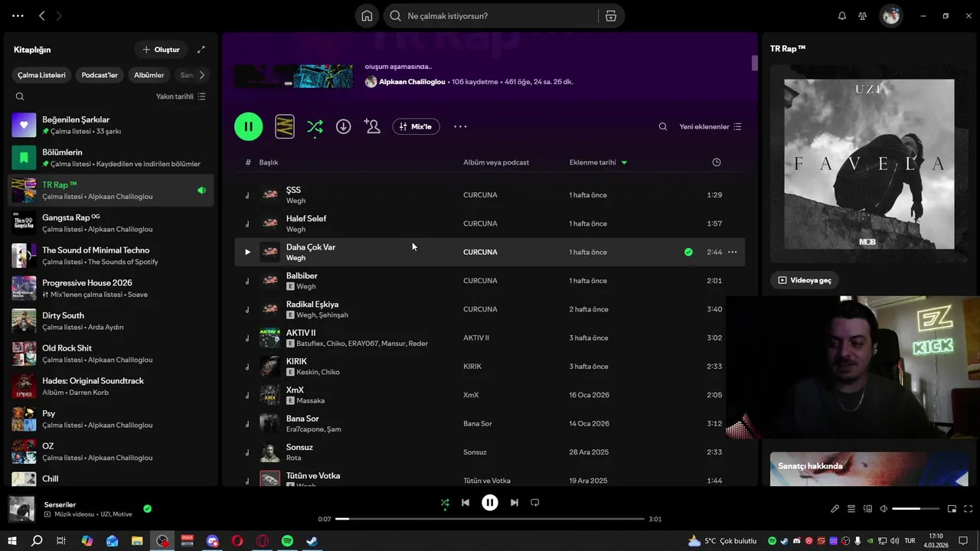Open the three-dots app menu top left

(x=18, y=16)
